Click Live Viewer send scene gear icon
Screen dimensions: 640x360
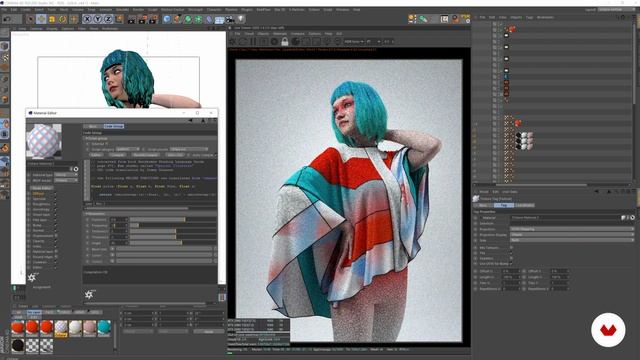pyautogui.click(x=232, y=41)
